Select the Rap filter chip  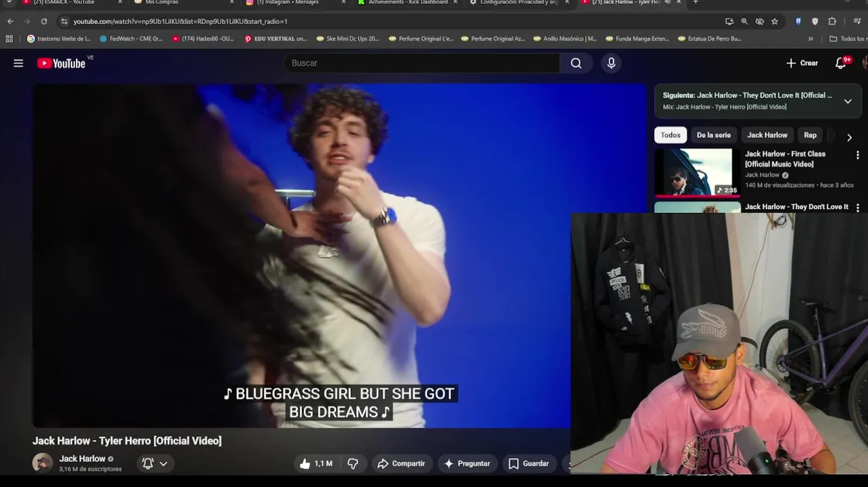point(810,135)
